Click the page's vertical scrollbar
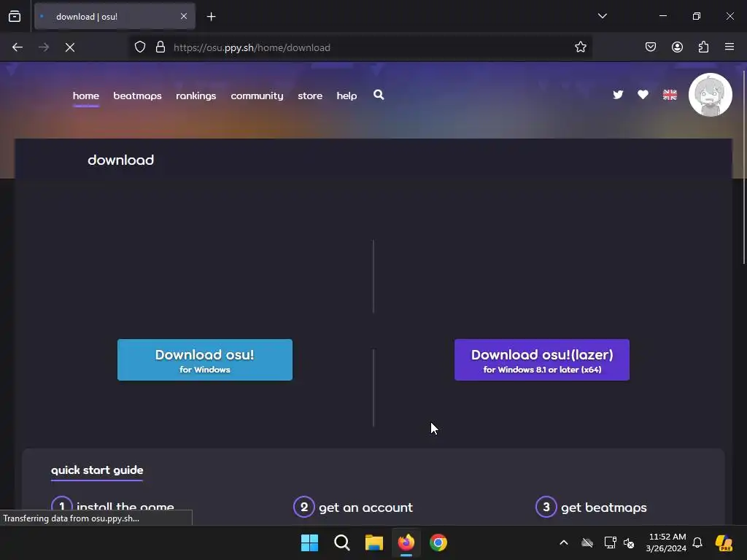 (x=743, y=167)
